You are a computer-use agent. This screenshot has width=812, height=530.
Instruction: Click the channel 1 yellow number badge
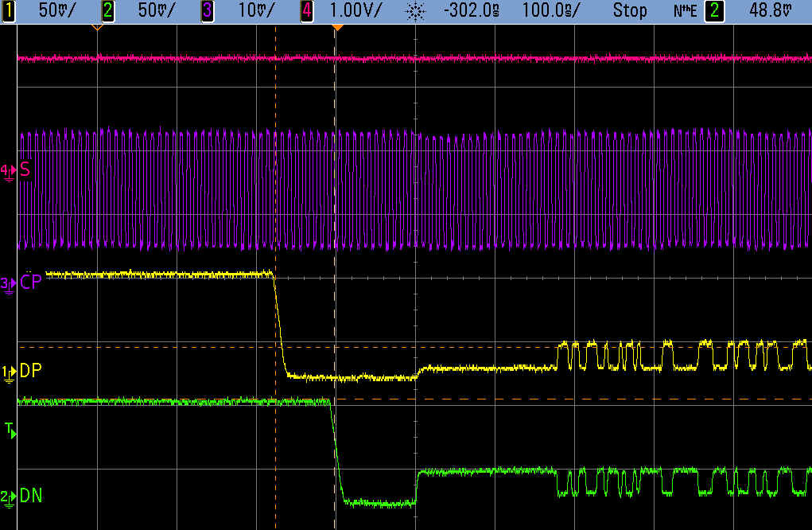10,11
